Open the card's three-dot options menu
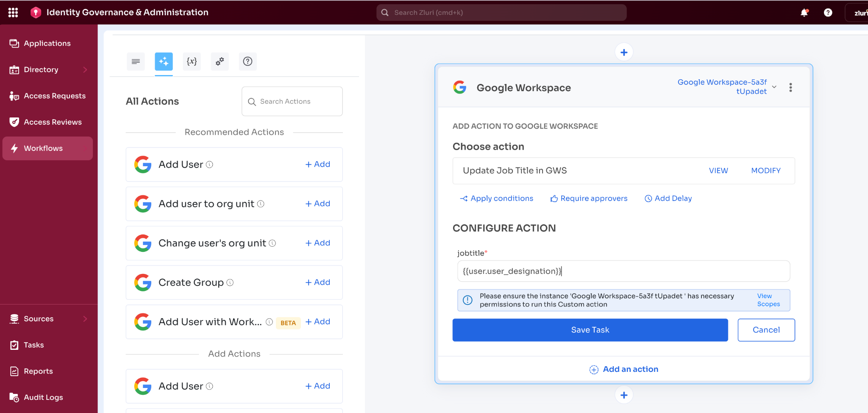The height and width of the screenshot is (413, 868). pyautogui.click(x=790, y=88)
